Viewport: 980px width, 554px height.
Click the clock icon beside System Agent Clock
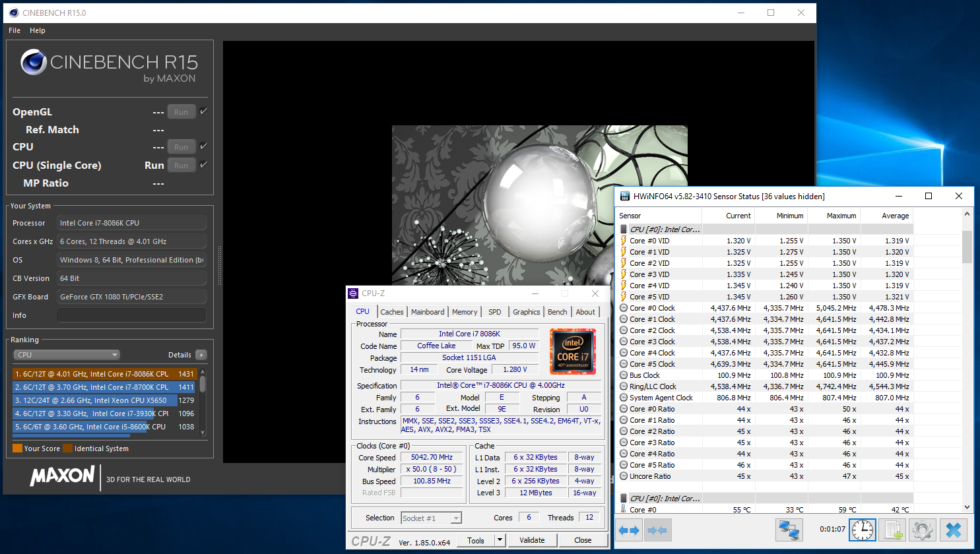coord(624,398)
